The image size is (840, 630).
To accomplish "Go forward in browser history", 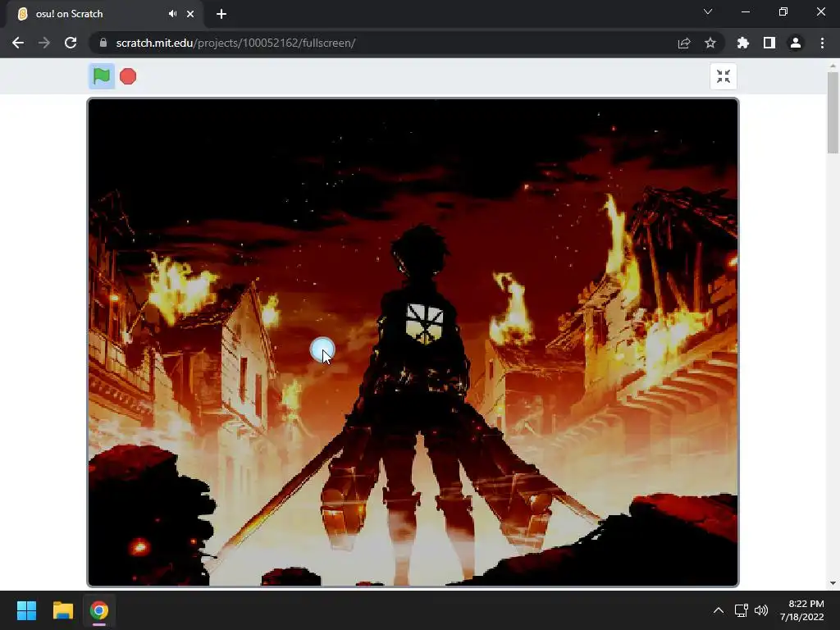I will click(44, 43).
